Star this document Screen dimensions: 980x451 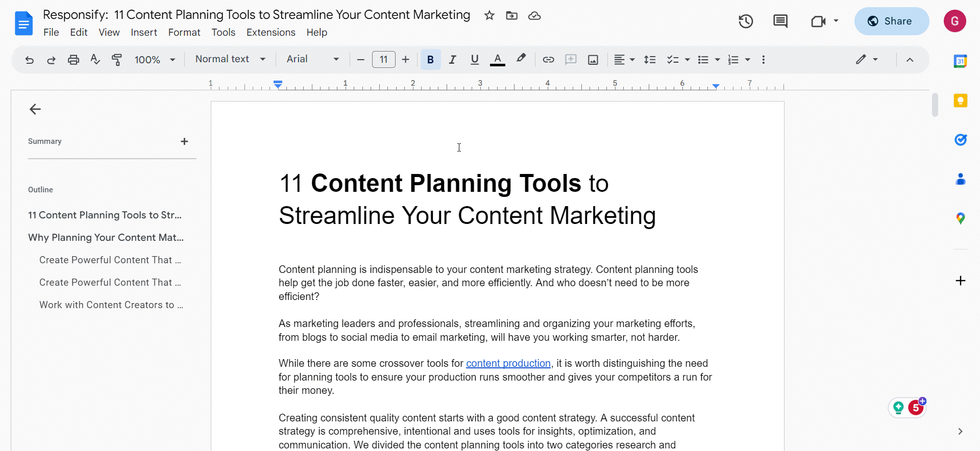pyautogui.click(x=489, y=16)
